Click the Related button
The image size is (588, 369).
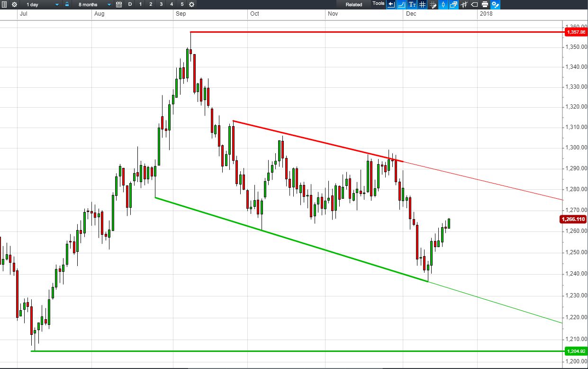coord(354,4)
